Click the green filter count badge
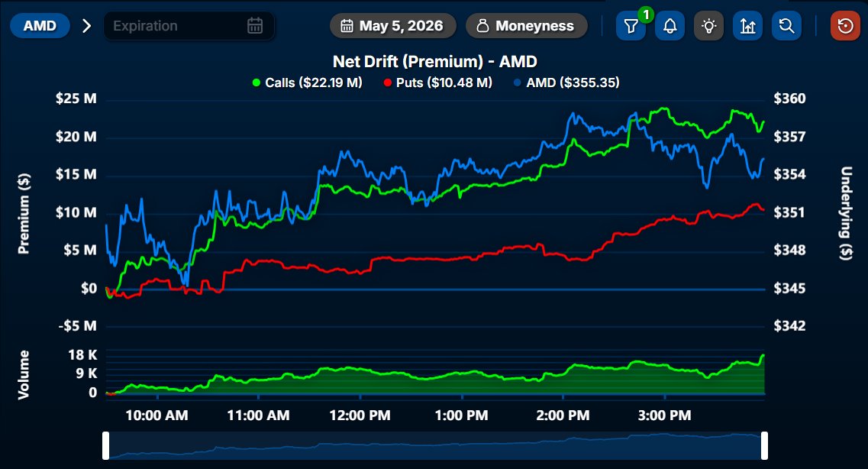Screen dimensions: 868x469 tap(645, 15)
